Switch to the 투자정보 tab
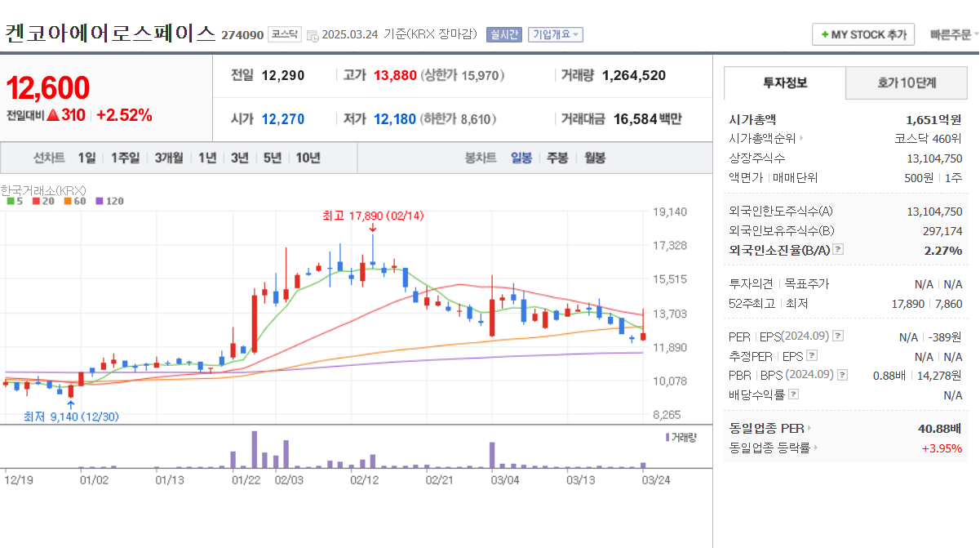The image size is (980, 548). click(785, 82)
